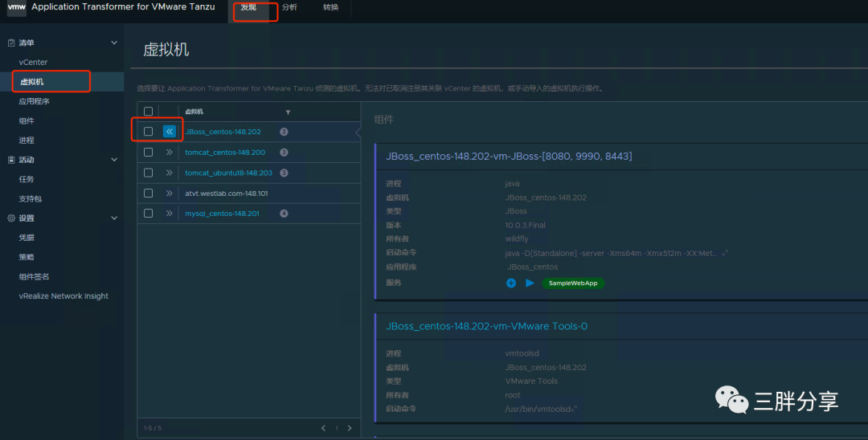Click component count badge for tomcat_centos-148.200
The width and height of the screenshot is (868, 440).
tap(284, 152)
